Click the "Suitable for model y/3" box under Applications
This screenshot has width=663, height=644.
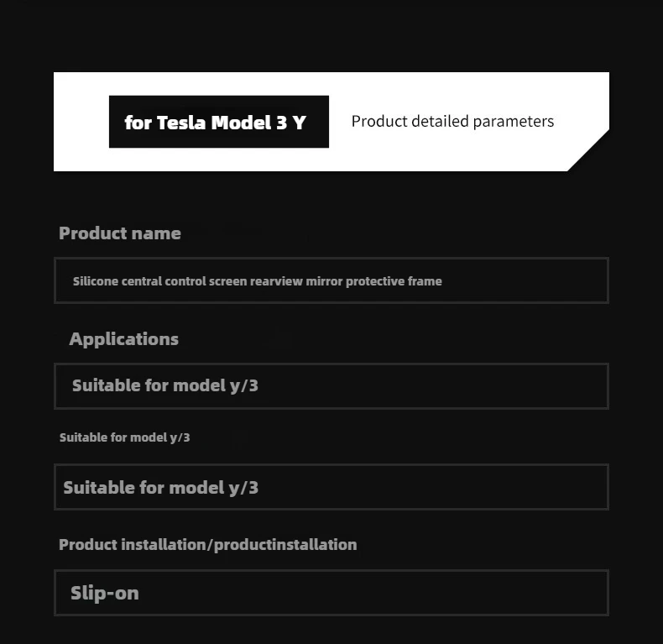tap(331, 386)
